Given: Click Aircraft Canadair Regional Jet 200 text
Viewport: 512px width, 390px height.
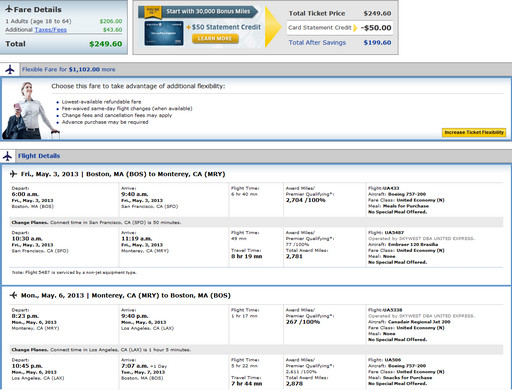Looking at the screenshot, I should (409, 322).
